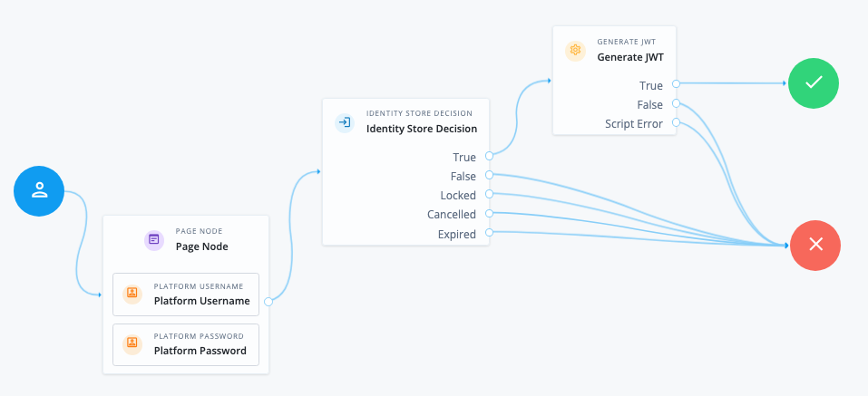868x396 pixels.
Task: Click the Identity Store Decision arrow icon
Action: click(x=345, y=121)
